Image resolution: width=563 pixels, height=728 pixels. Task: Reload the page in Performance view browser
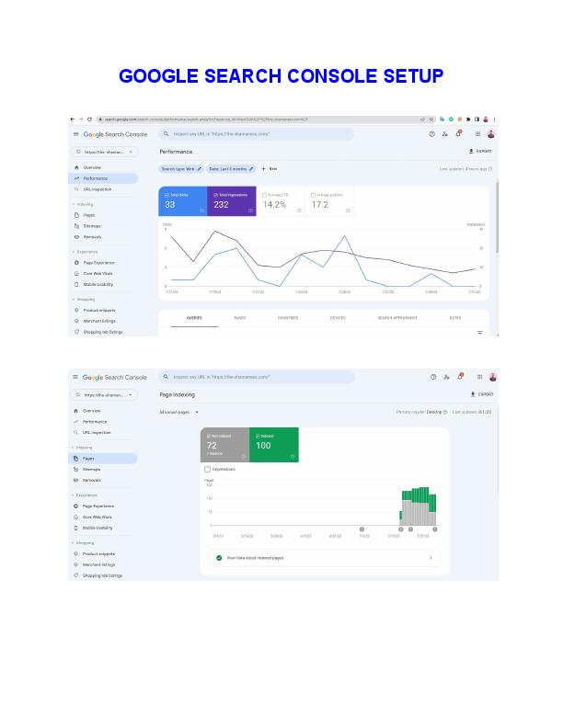click(89, 119)
